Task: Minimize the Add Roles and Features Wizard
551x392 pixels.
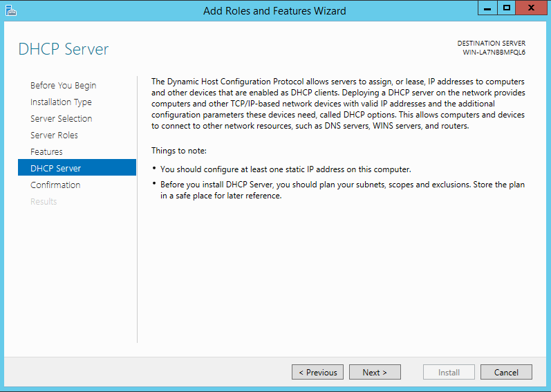Action: tap(487, 8)
